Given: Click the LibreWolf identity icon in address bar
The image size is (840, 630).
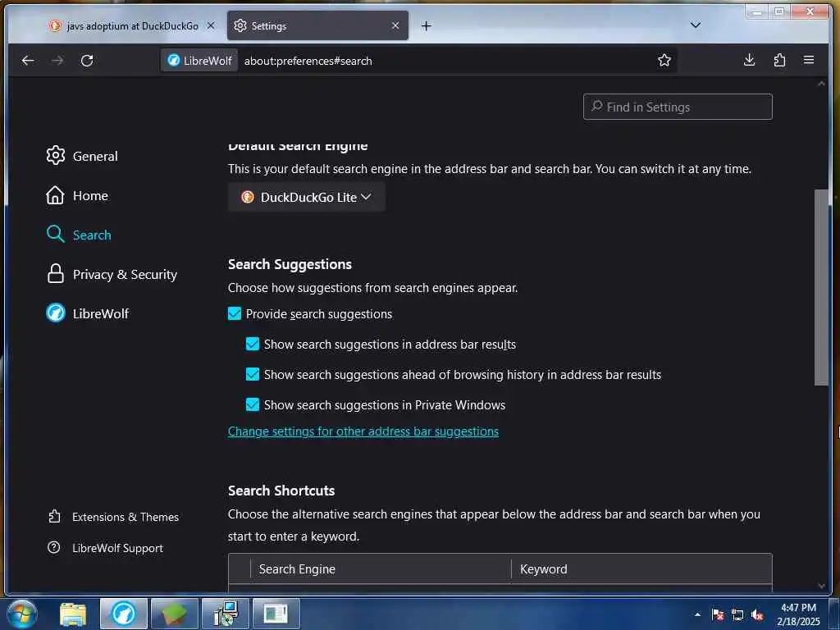Looking at the screenshot, I should tap(199, 61).
